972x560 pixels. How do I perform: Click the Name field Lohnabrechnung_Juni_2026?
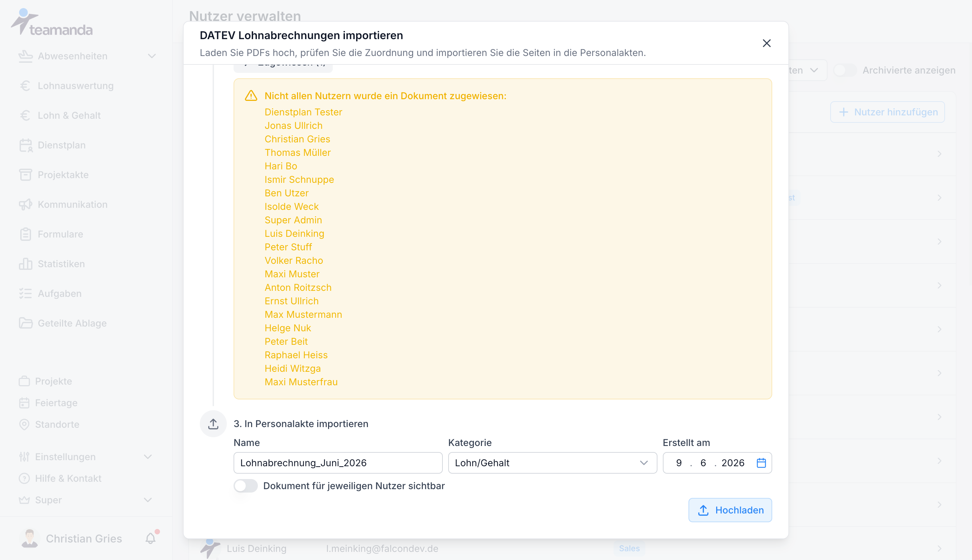338,463
